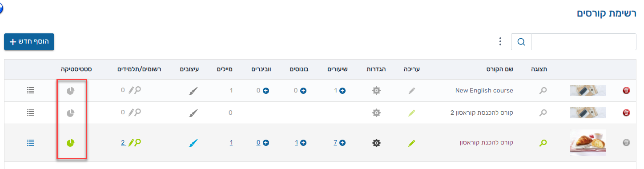Open statistics pie chart for New English course
Screen dimensions: 644x169
70,91
